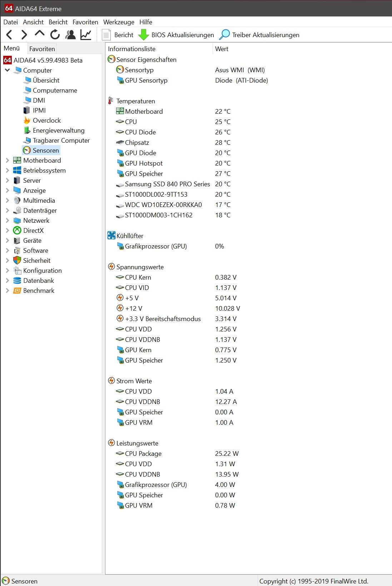The width and height of the screenshot is (392, 586).
Task: Expand the Software tree node
Action: 7,251
